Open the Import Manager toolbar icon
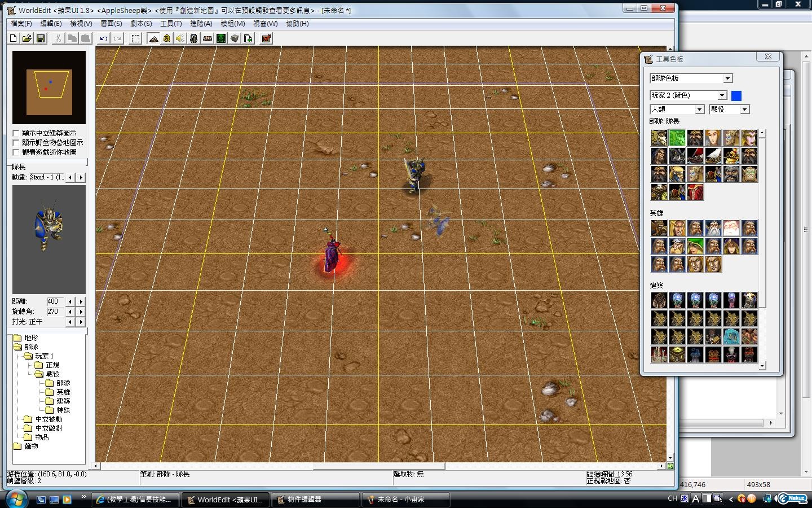The image size is (812, 508). point(248,38)
